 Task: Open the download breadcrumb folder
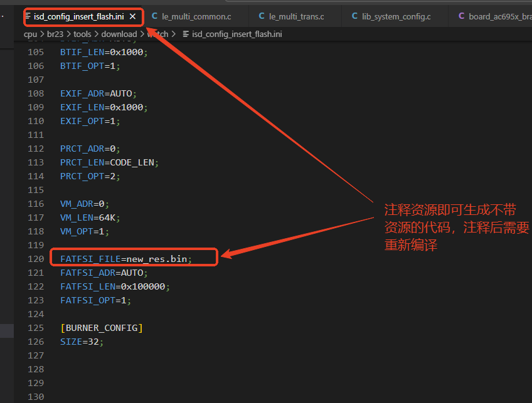(x=119, y=34)
